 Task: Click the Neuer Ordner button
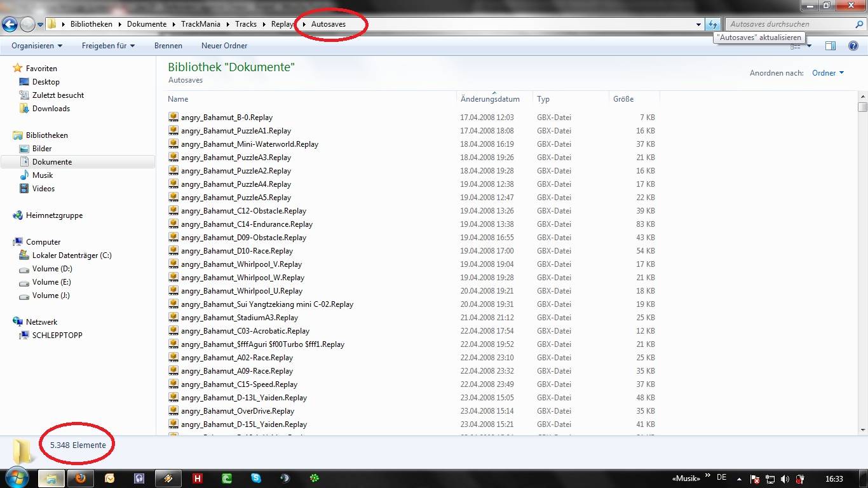tap(224, 46)
